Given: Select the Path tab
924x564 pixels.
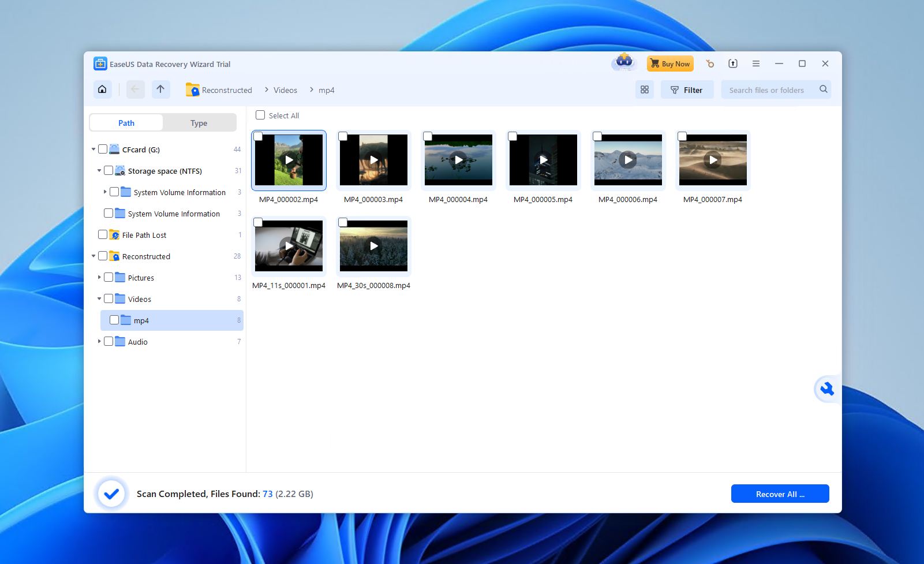Looking at the screenshot, I should (x=126, y=122).
